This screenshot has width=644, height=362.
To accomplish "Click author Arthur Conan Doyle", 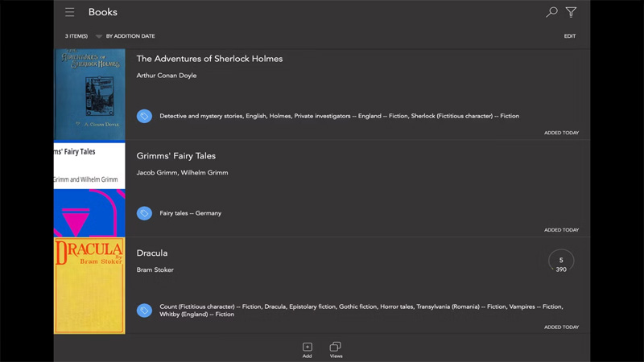I will point(166,76).
